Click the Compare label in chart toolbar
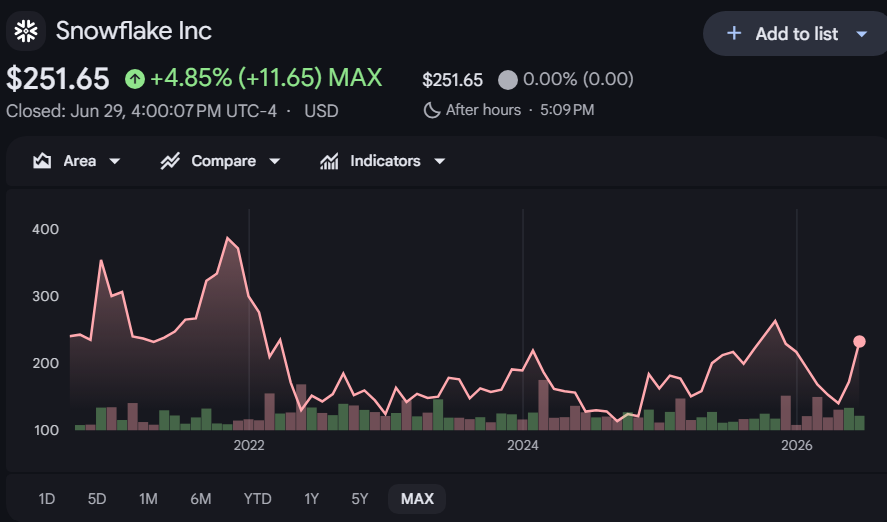The image size is (887, 522). point(223,161)
